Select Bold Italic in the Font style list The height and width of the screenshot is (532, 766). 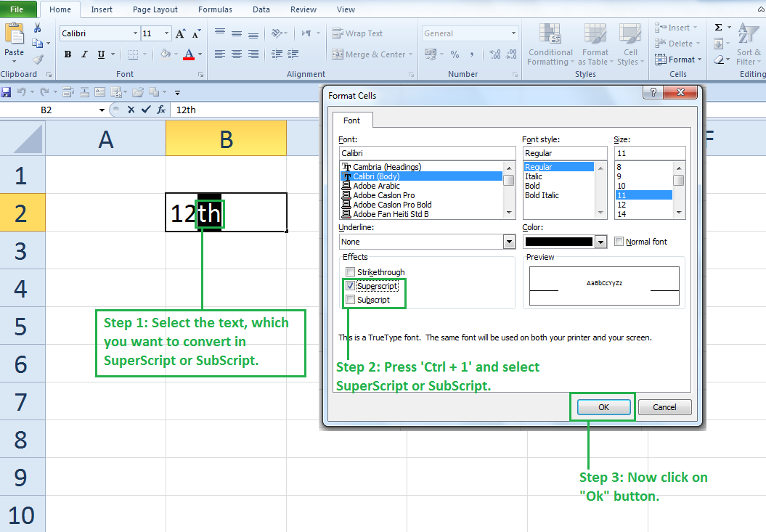[541, 195]
